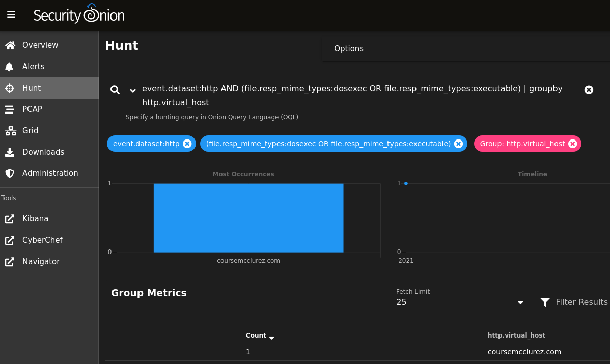Run the hunt query magnifier icon
Viewport: 610px width, 364px height.
(x=115, y=90)
